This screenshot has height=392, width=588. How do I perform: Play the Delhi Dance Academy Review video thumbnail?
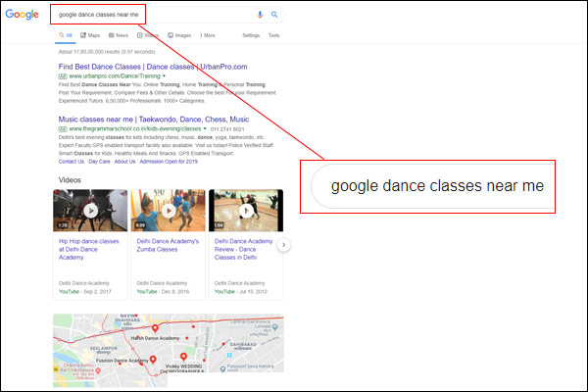coord(246,211)
